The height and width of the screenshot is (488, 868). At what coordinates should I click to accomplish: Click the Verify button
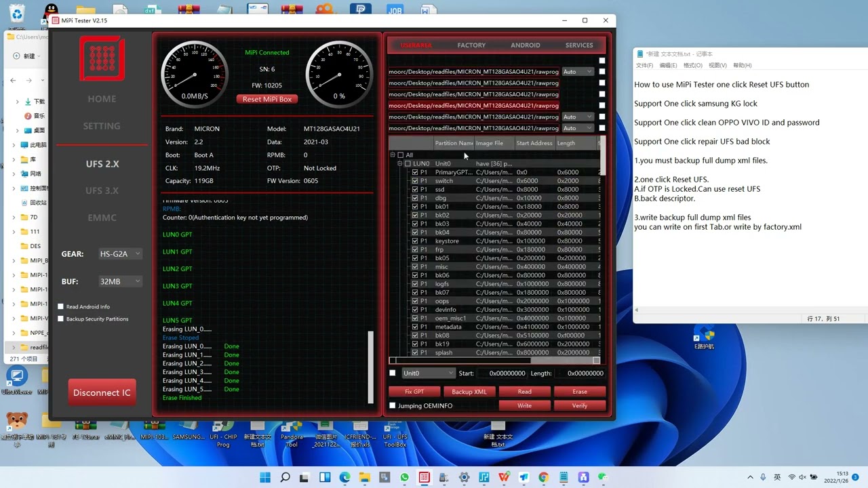[580, 405]
